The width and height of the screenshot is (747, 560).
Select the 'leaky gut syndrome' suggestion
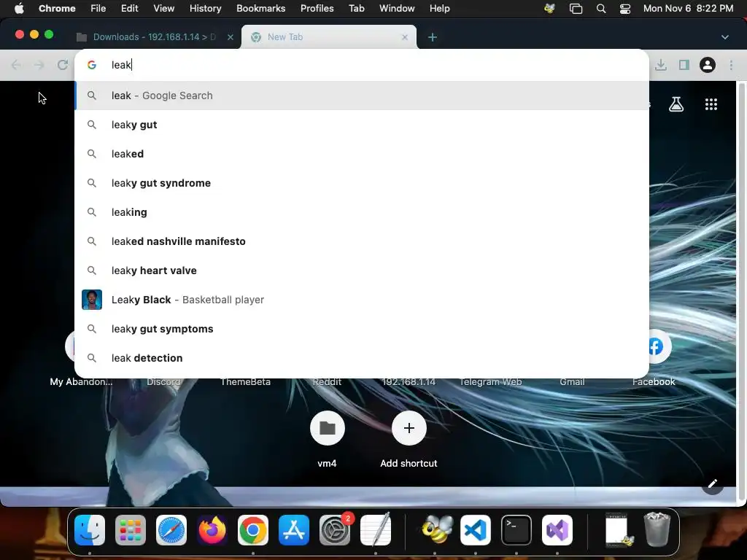click(x=362, y=183)
